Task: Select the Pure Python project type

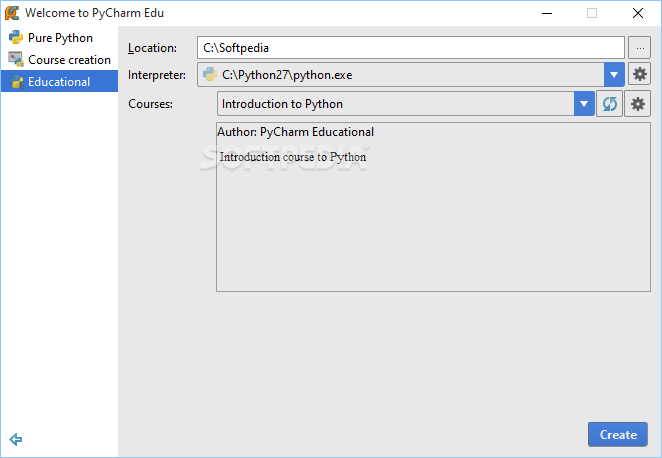Action: (60, 38)
